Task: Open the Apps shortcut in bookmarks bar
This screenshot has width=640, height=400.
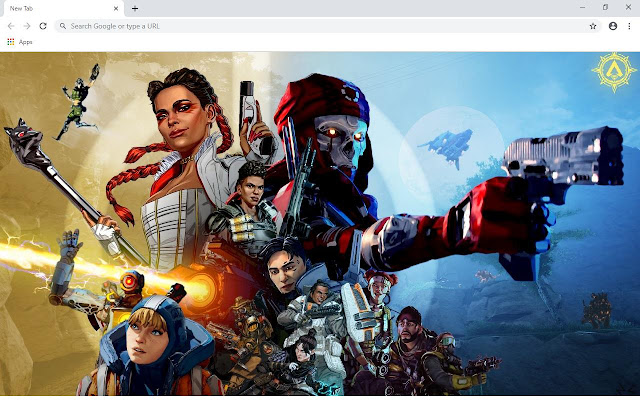Action: (x=20, y=42)
